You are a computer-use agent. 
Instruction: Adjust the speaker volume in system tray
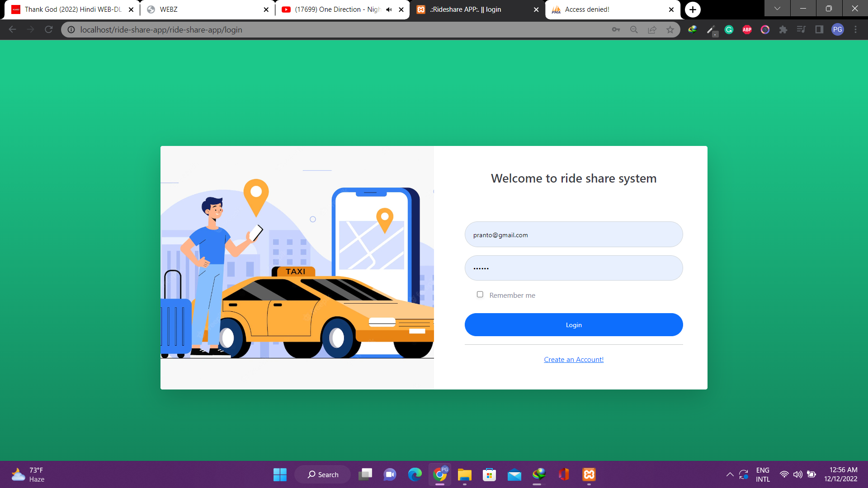[797, 474]
